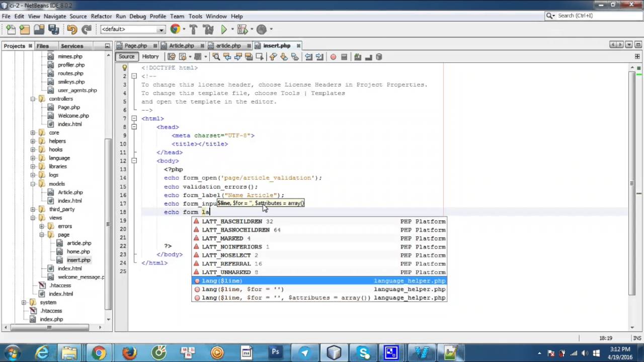Toggle the Rectangular Selection icon
644x362 pixels.
[260, 57]
